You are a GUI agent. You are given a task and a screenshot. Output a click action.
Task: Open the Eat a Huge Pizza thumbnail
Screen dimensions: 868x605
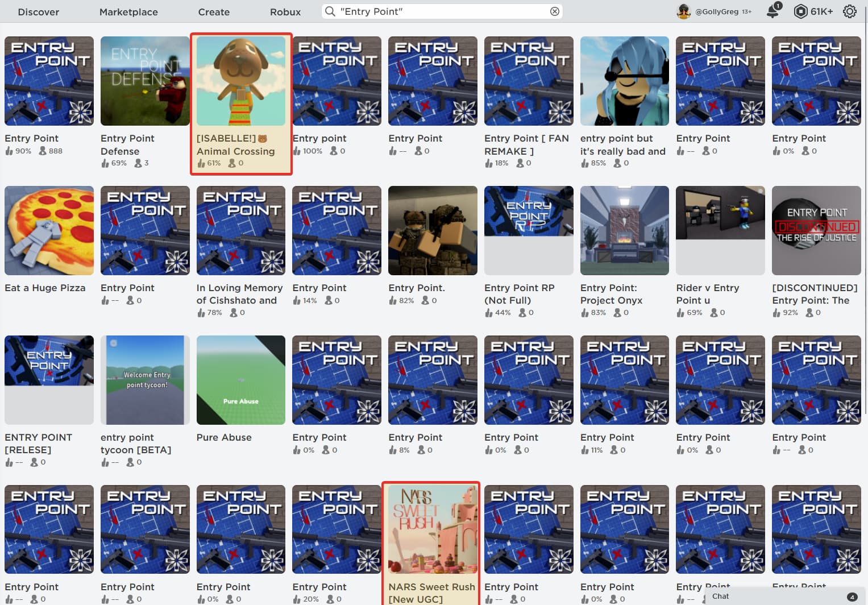pyautogui.click(x=49, y=230)
